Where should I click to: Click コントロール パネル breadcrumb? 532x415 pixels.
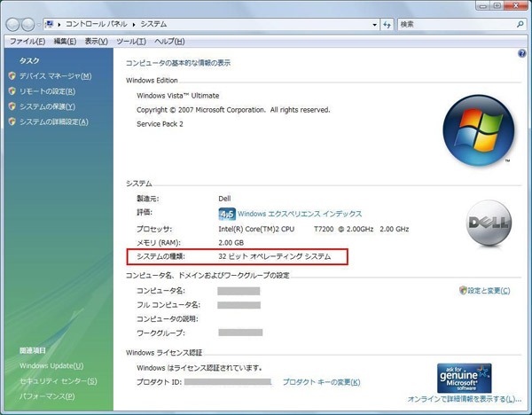coord(97,24)
